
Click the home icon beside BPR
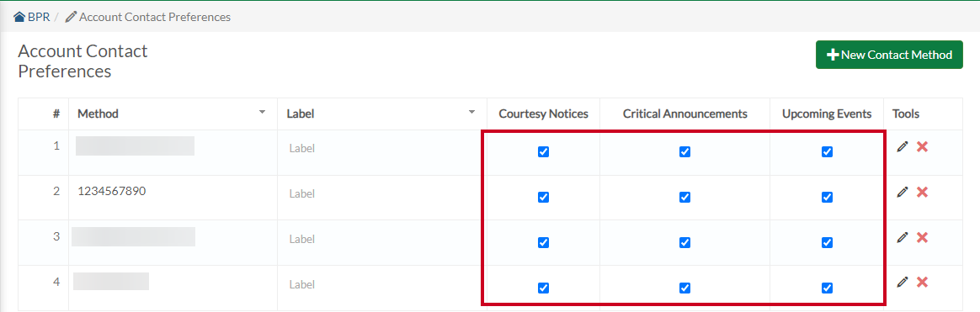pos(19,17)
